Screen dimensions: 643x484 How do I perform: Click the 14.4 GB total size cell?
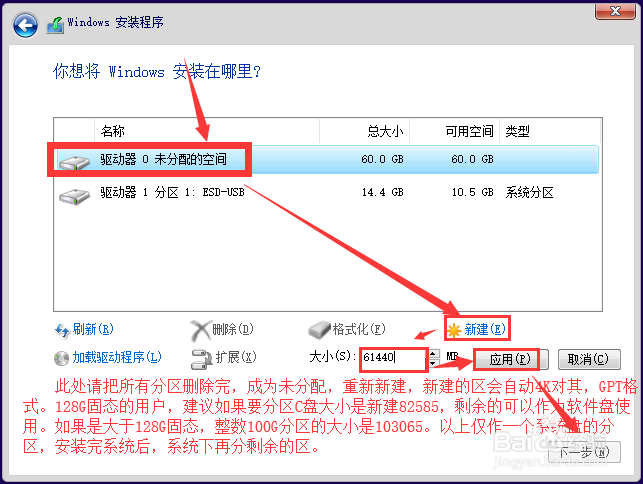click(383, 192)
